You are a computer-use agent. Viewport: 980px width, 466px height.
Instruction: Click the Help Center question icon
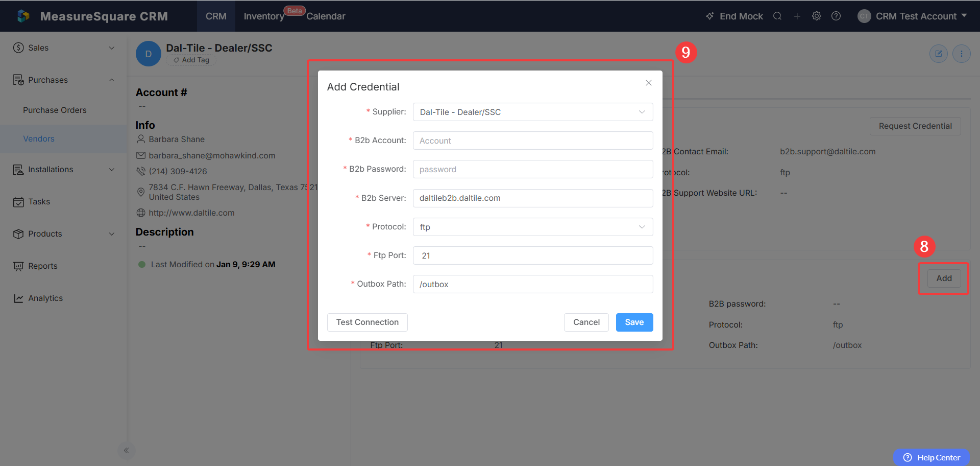click(908, 458)
